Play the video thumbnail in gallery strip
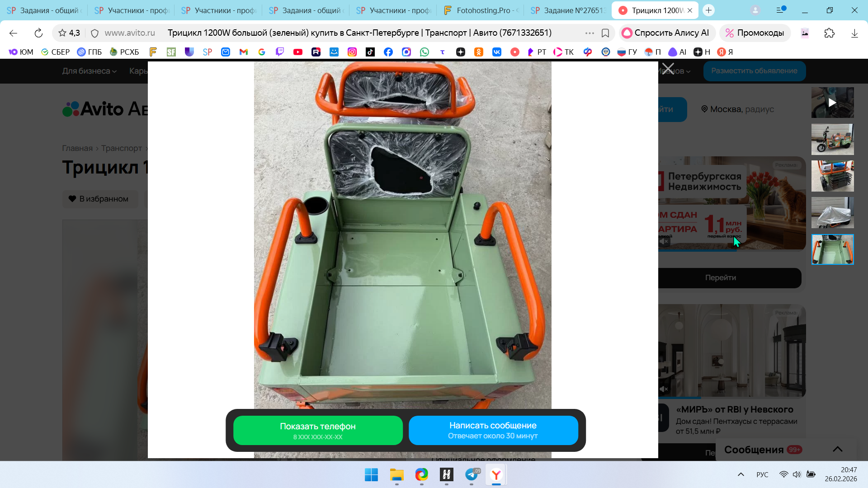 832,103
